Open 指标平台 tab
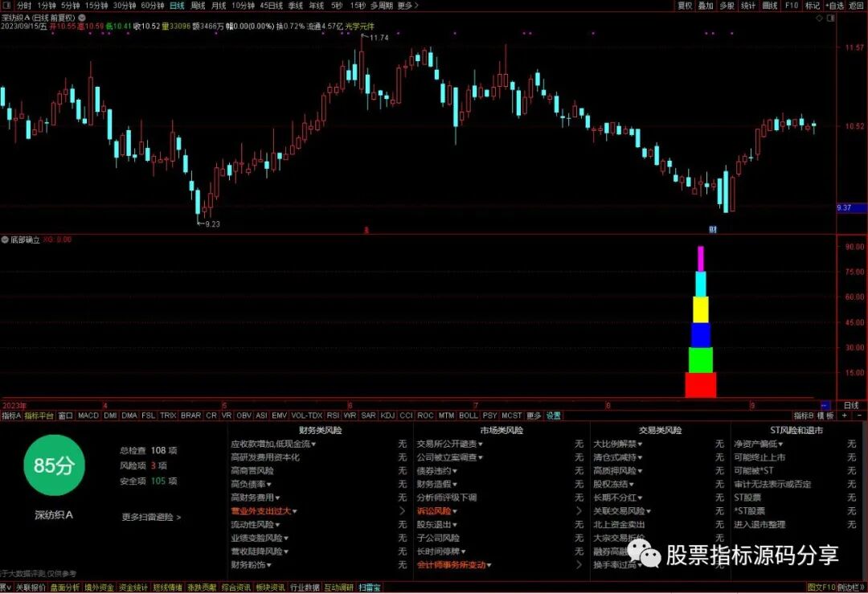The height and width of the screenshot is (594, 868). pyautogui.click(x=39, y=416)
